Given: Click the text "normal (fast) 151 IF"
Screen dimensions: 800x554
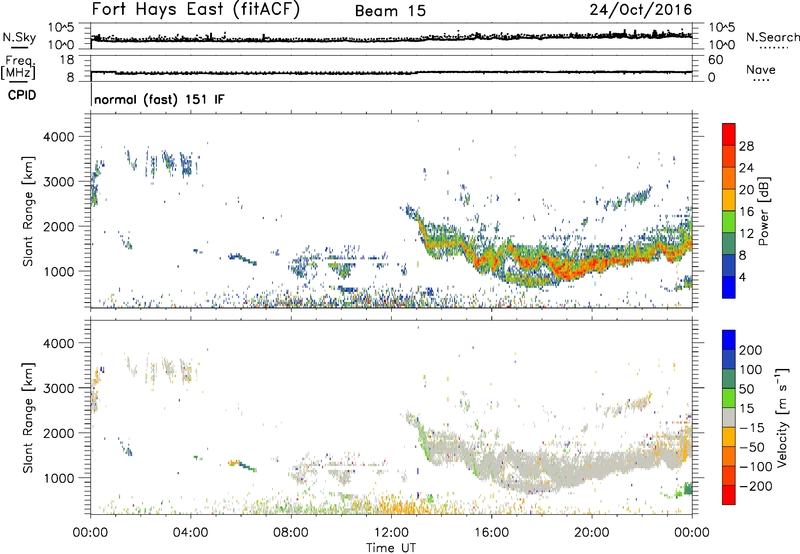Looking at the screenshot, I should click(159, 99).
